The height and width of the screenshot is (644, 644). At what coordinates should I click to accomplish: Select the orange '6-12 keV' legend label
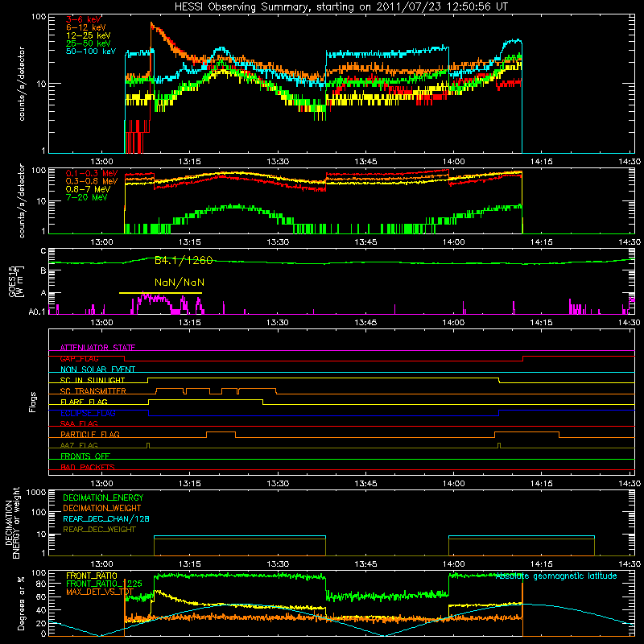point(86,27)
